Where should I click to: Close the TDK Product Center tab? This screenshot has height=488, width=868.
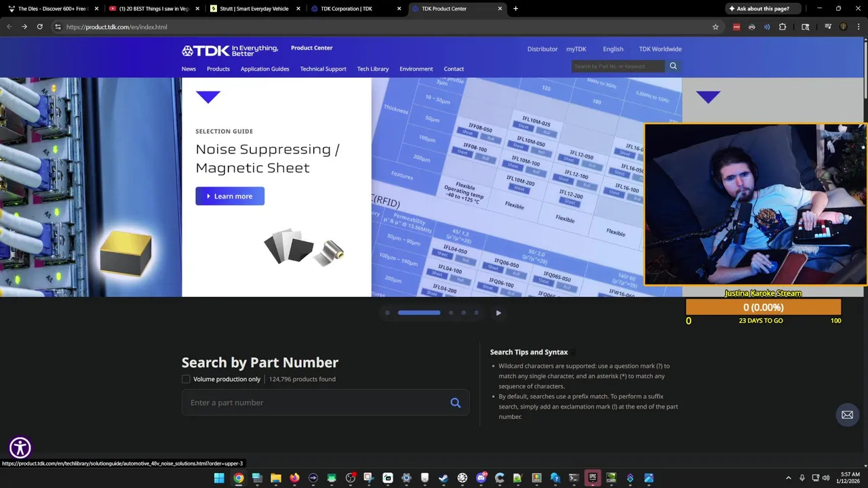coord(500,9)
